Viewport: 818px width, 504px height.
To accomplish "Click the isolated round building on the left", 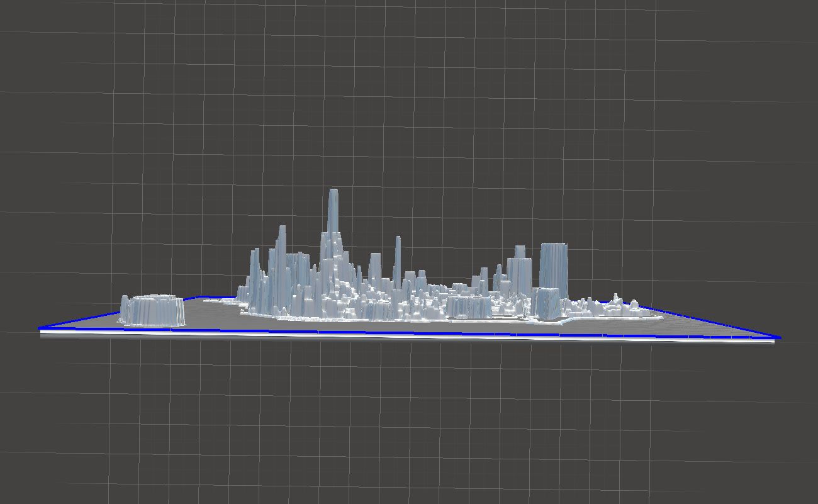I will click(x=152, y=310).
